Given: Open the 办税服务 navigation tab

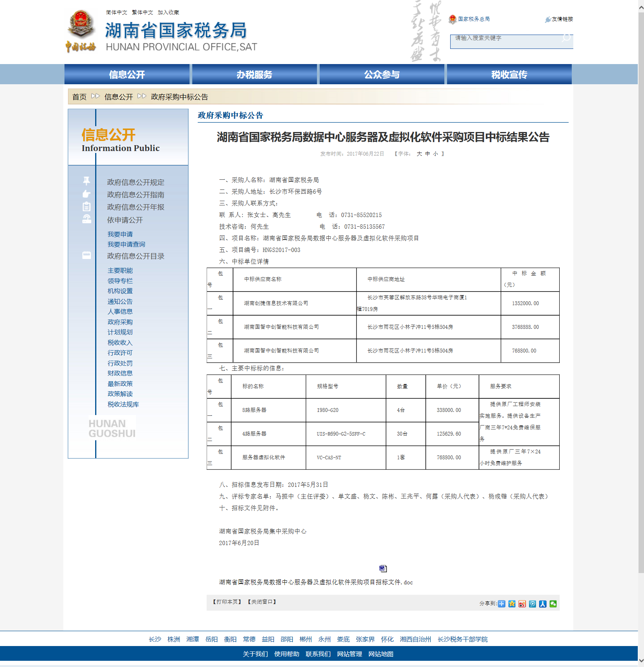Looking at the screenshot, I should [254, 75].
